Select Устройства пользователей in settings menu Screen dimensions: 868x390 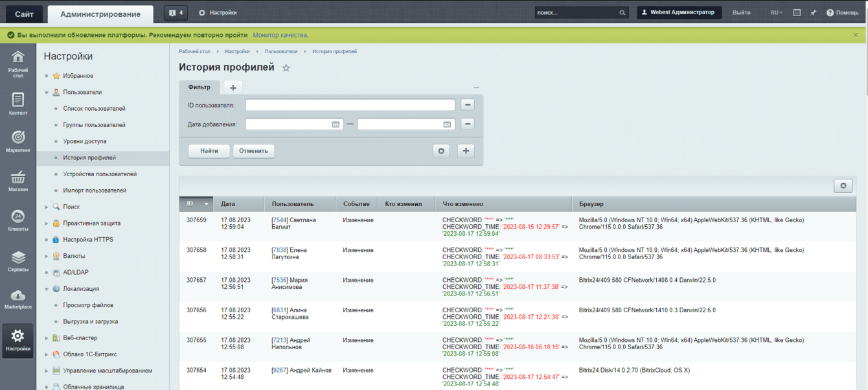click(x=100, y=174)
